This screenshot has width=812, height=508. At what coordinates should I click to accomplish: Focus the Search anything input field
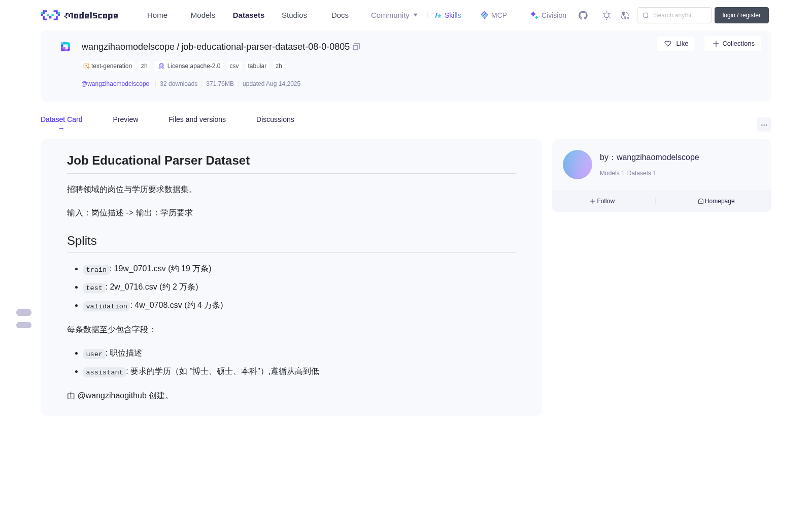(674, 15)
